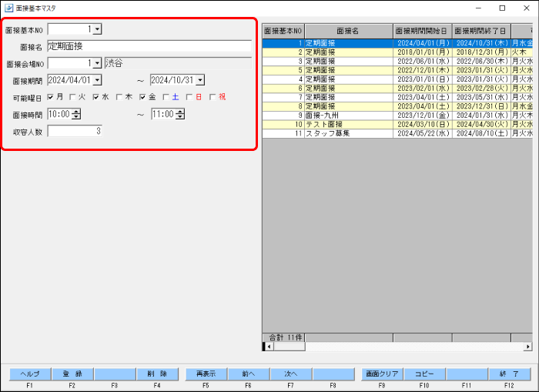Image resolution: width=539 pixels, height=392 pixels.
Task: Select row 8 ending 2023/12/31
Action: 397,106
